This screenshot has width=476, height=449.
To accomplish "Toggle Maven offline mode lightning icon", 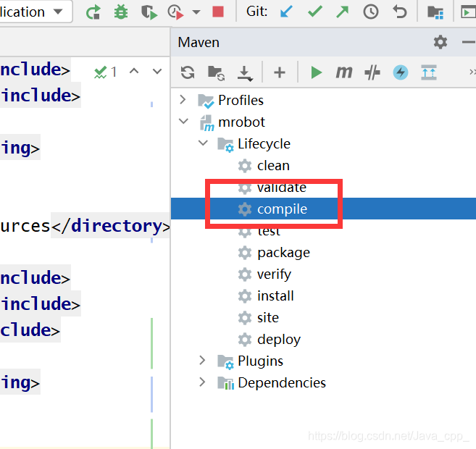I will [x=401, y=72].
